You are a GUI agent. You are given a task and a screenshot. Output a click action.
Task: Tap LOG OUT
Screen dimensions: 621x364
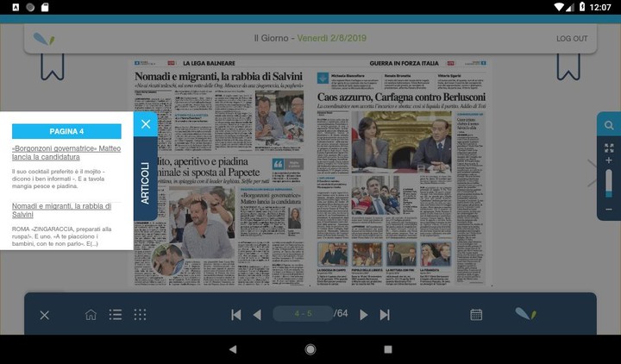click(x=572, y=39)
